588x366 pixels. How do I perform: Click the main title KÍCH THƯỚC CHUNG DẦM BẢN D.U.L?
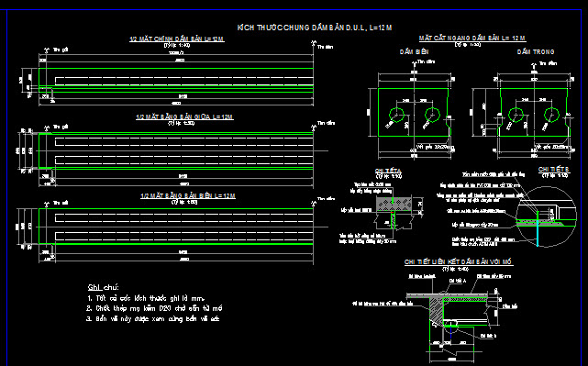315,28
